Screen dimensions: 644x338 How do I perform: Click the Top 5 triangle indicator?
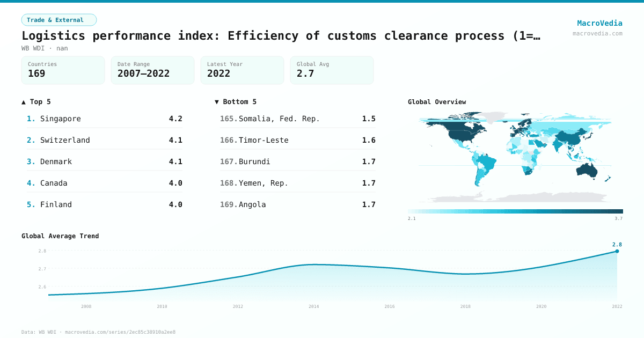23,101
